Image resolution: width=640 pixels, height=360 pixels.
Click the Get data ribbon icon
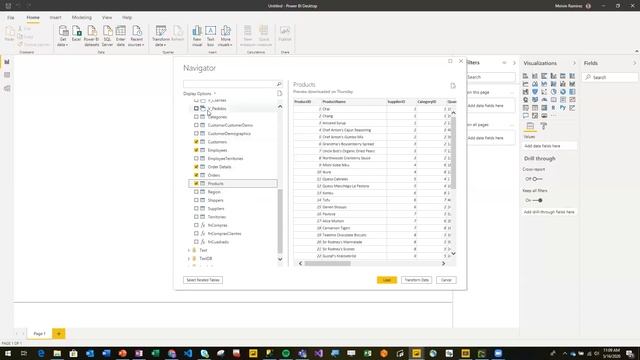pos(63,36)
